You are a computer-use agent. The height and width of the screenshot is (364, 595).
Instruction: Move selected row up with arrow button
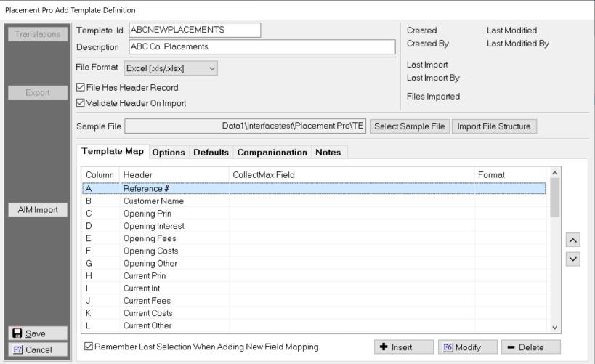pos(572,240)
